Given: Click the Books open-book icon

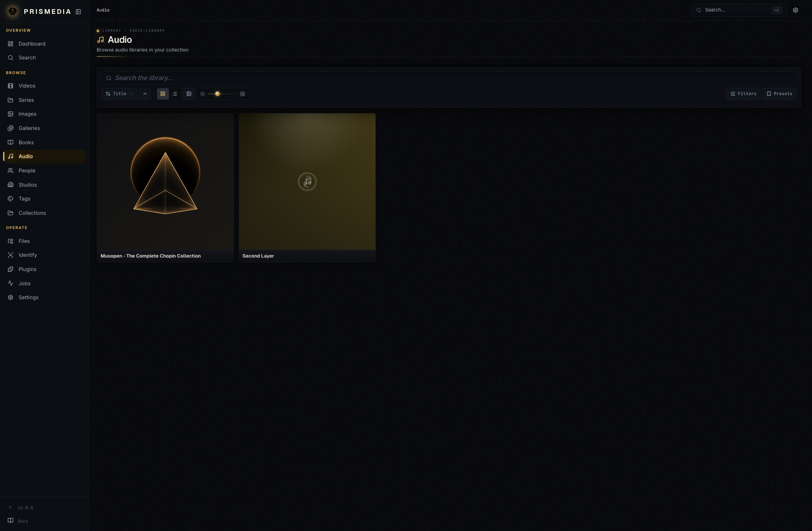Looking at the screenshot, I should point(11,142).
